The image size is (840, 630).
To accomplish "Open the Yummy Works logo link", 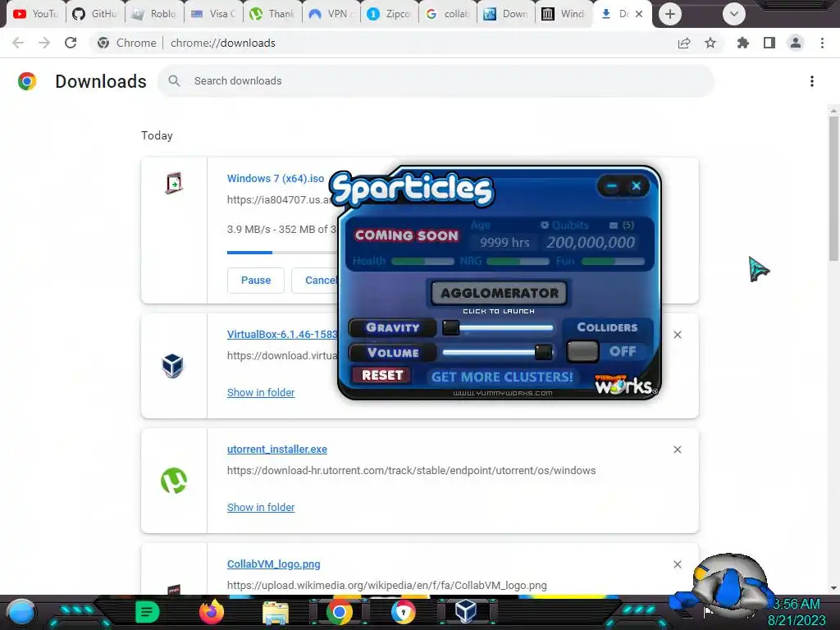I will point(624,385).
